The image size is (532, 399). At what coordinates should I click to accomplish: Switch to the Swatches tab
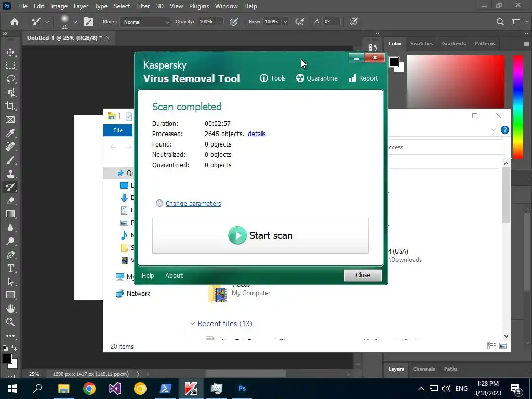(x=421, y=44)
